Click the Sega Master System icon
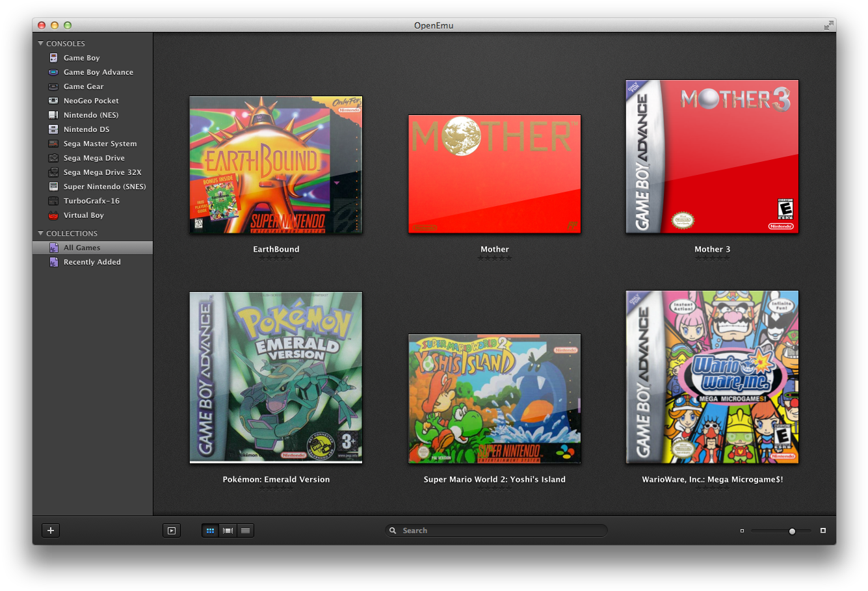 [53, 144]
